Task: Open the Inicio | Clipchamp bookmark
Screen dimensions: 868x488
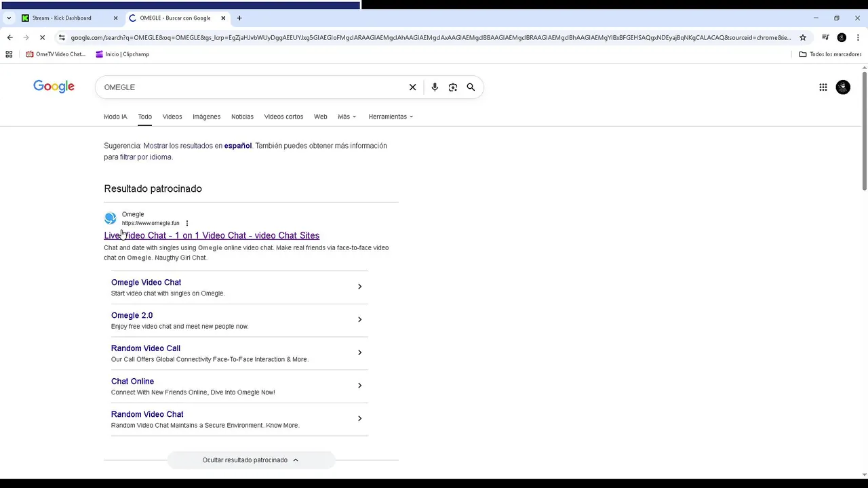Action: point(122,54)
